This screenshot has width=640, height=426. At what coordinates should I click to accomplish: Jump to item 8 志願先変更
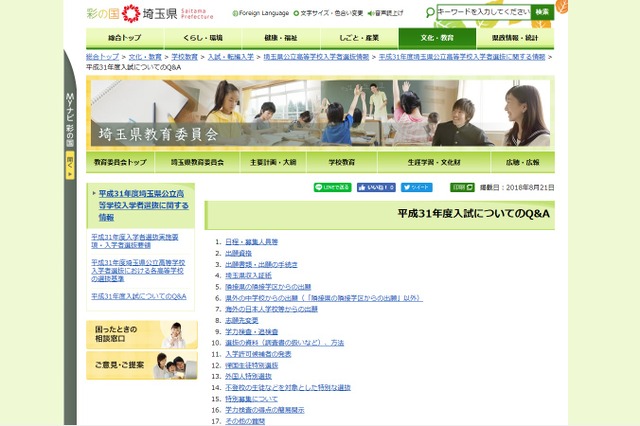pos(242,320)
